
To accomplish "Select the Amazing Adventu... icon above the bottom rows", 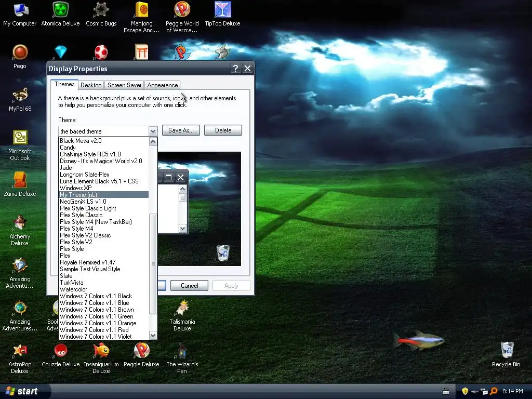I will tap(20, 273).
